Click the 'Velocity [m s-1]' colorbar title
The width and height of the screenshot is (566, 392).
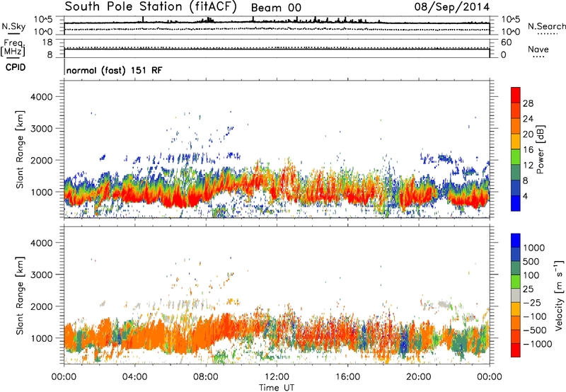pos(559,295)
